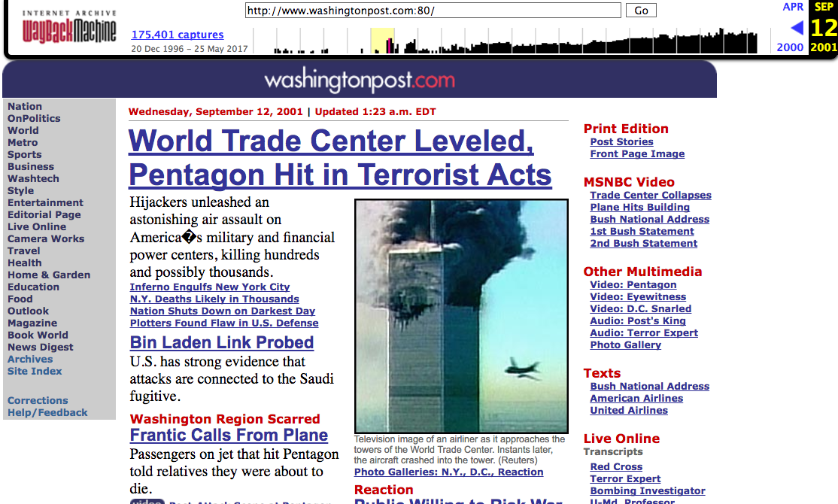Open Post Stories under Print Edition
This screenshot has width=838, height=504.
pos(621,141)
